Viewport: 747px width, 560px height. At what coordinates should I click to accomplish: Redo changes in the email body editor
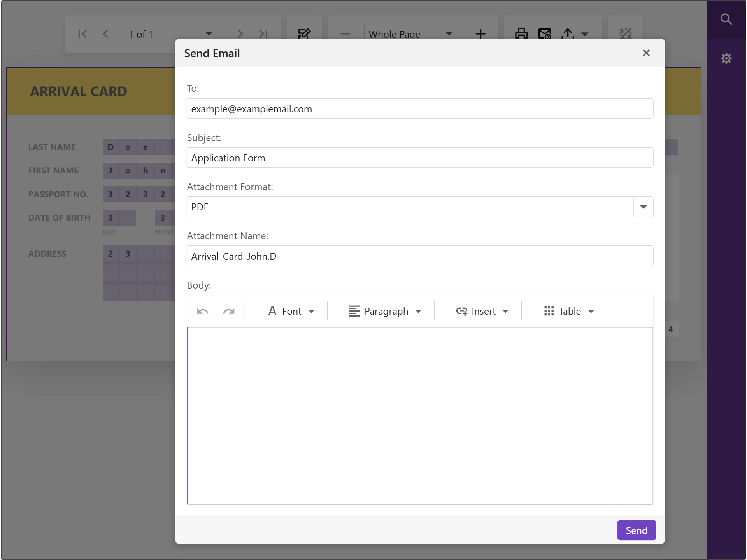[229, 311]
